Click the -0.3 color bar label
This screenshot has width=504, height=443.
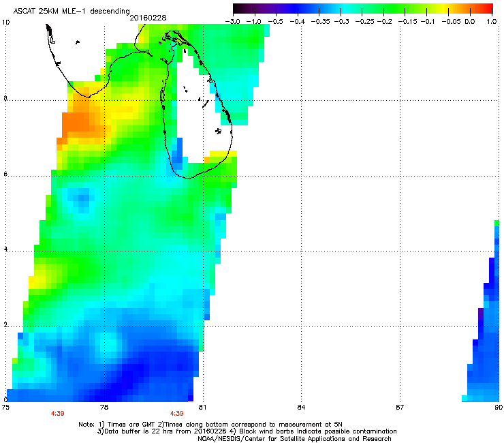[341, 22]
